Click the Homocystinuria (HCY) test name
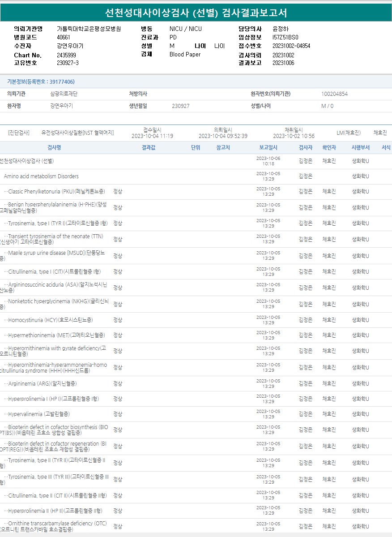Image resolution: width=392 pixels, height=537 pixels. (x=50, y=320)
